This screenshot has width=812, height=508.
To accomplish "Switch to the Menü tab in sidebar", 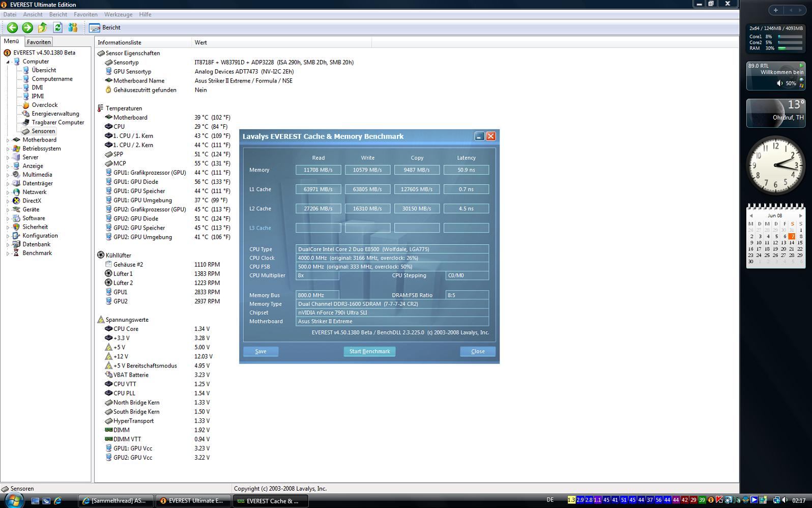I will pyautogui.click(x=11, y=41).
